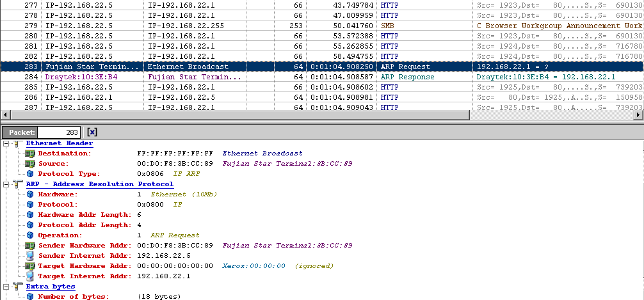Select packet 285 in the packet list
The image size is (644, 300).
click(x=322, y=87)
